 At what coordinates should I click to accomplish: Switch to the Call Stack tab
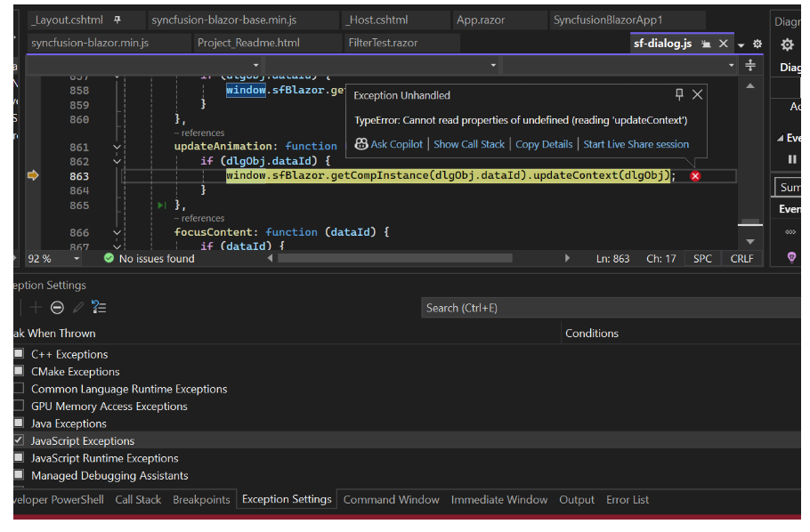(138, 500)
